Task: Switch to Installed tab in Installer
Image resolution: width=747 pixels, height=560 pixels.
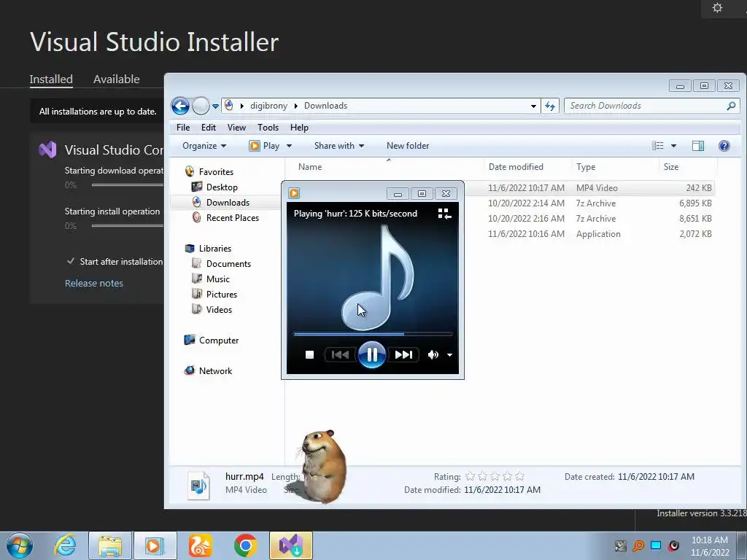Action: (51, 79)
